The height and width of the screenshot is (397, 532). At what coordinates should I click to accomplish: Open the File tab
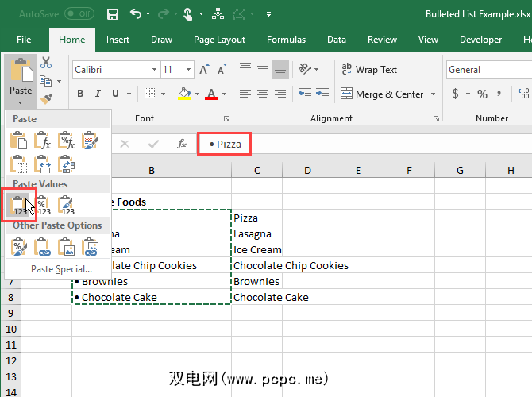(x=24, y=40)
